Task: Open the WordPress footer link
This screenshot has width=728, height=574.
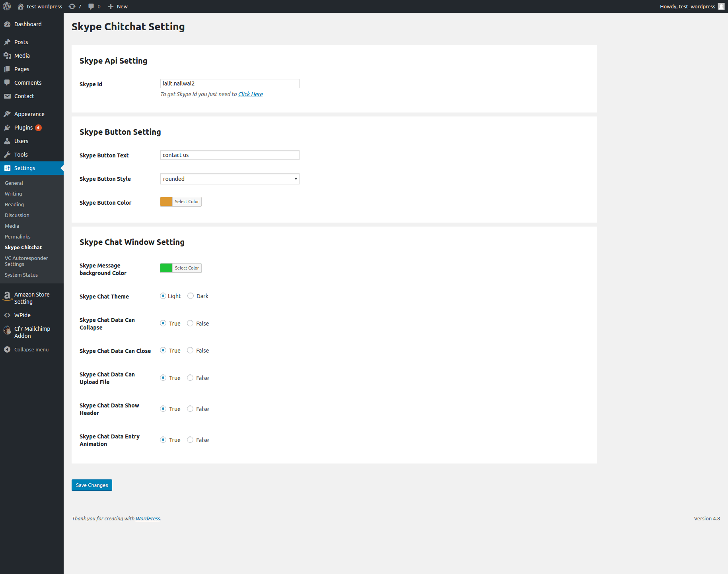Action: [x=148, y=518]
